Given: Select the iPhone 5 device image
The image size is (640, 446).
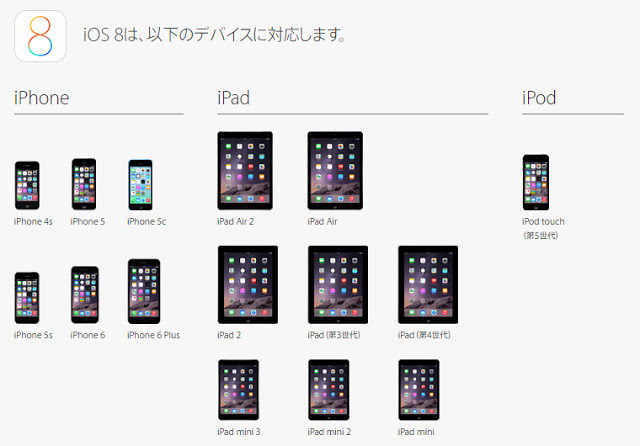Looking at the screenshot, I should pyautogui.click(x=84, y=184).
